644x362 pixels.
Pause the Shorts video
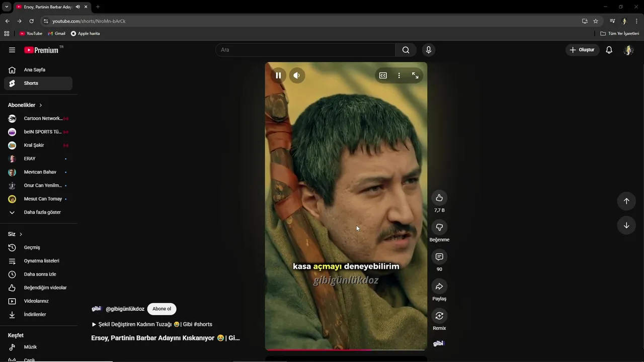point(278,75)
